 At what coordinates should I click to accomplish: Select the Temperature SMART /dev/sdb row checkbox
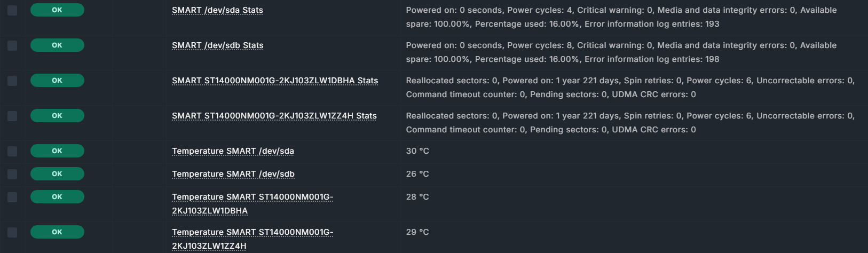point(12,174)
